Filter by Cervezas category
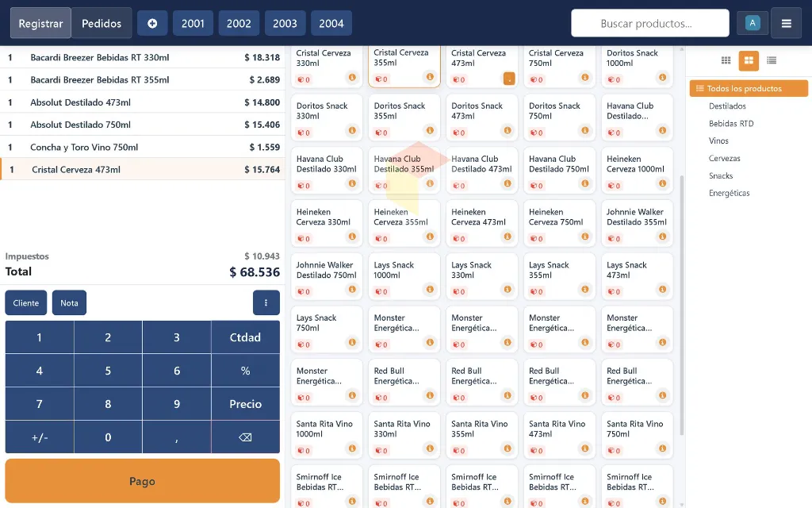 tap(724, 158)
